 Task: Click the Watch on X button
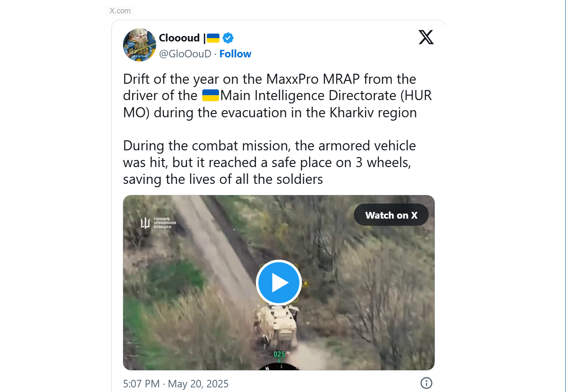click(391, 215)
